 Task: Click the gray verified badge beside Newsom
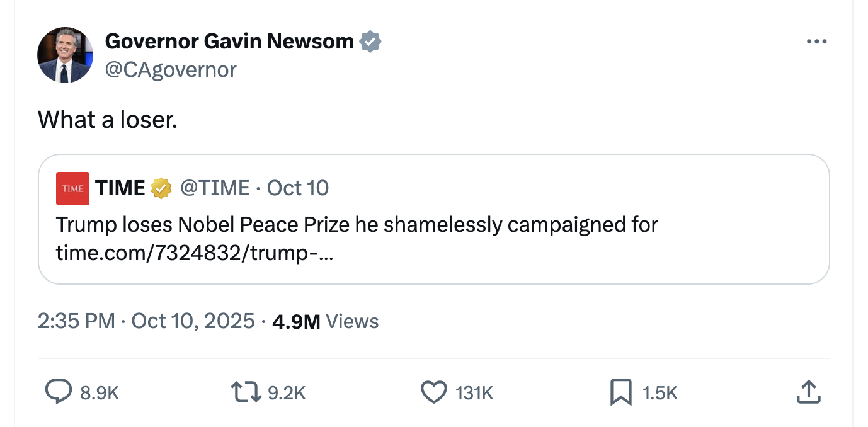click(x=370, y=42)
